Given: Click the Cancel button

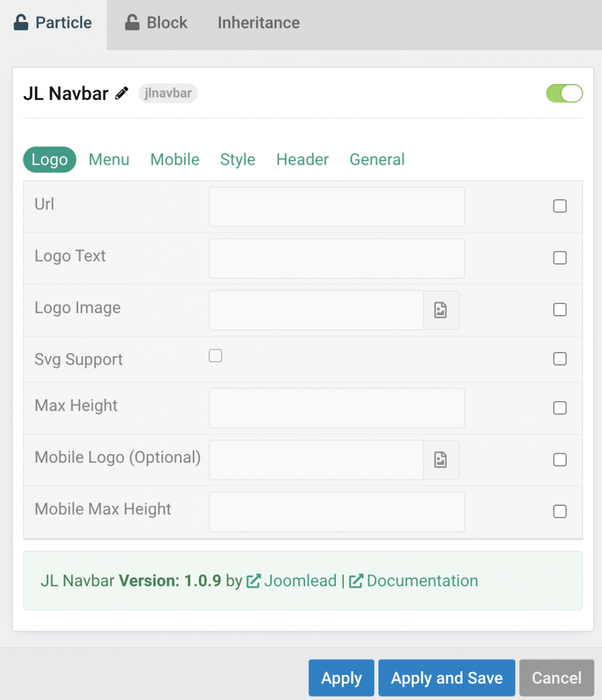Looking at the screenshot, I should [x=556, y=678].
